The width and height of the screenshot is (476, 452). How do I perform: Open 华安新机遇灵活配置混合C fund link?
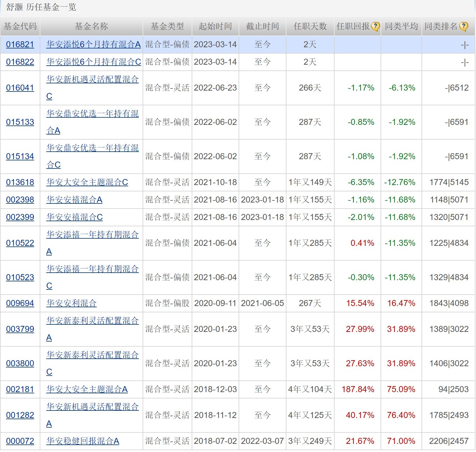tap(92, 88)
